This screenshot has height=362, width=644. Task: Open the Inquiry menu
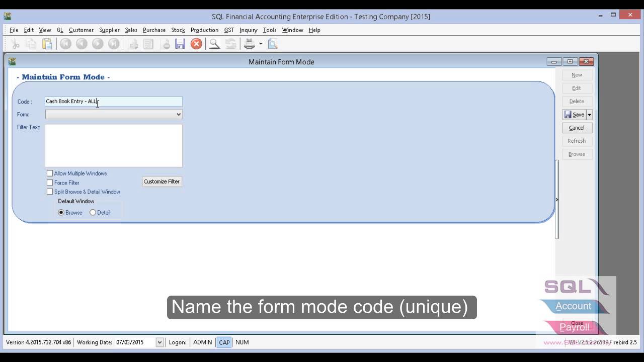point(248,30)
